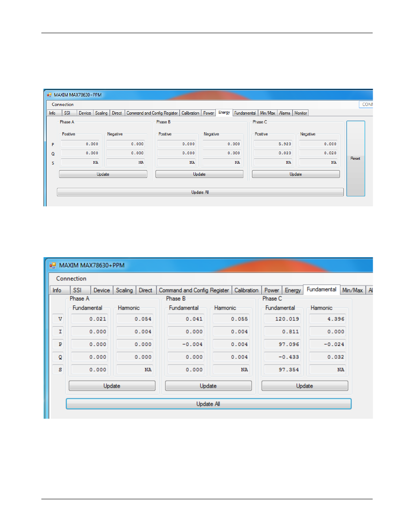Image resolution: width=411 pixels, height=532 pixels.
Task: Open the Connection menu in the Energy window
Action: 63,105
